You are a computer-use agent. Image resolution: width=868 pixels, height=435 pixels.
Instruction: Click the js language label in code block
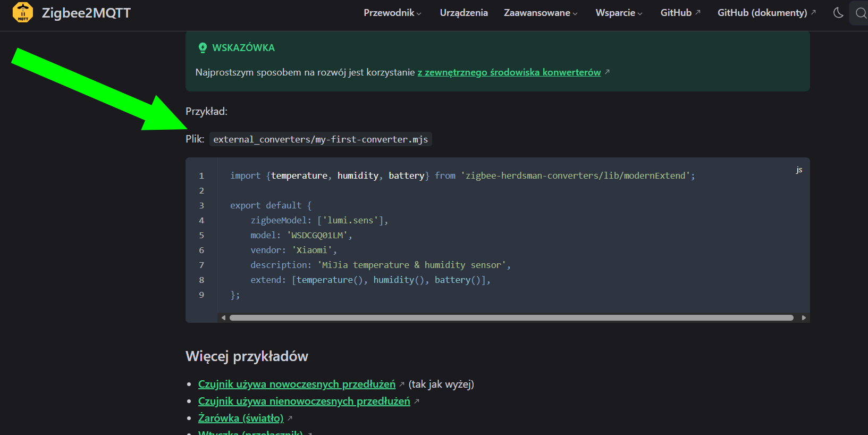[799, 170]
